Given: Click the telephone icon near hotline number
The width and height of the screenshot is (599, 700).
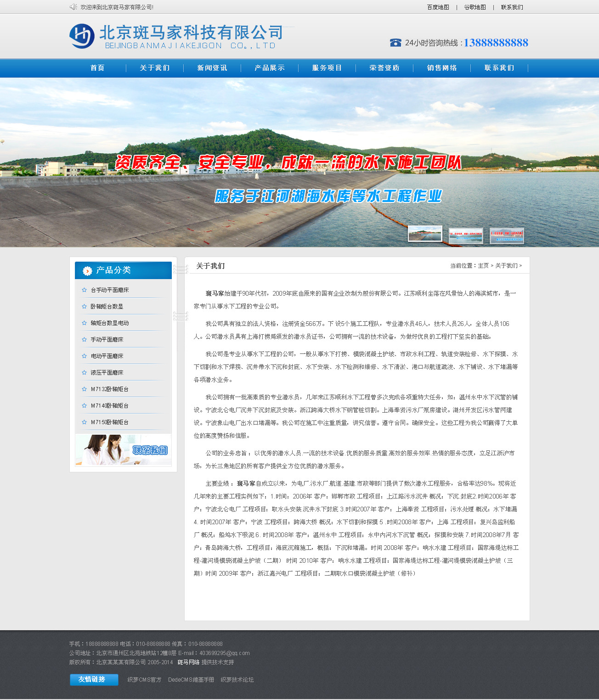Looking at the screenshot, I should (396, 43).
